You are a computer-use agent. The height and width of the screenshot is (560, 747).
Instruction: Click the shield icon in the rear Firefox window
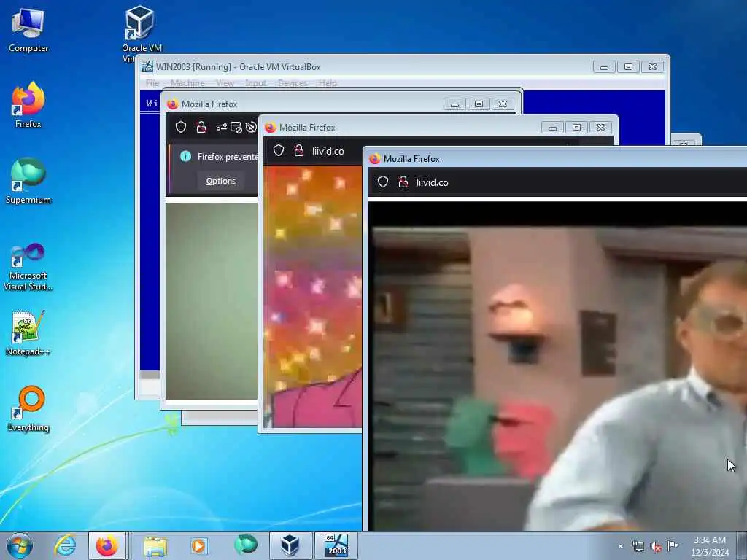pos(181,127)
